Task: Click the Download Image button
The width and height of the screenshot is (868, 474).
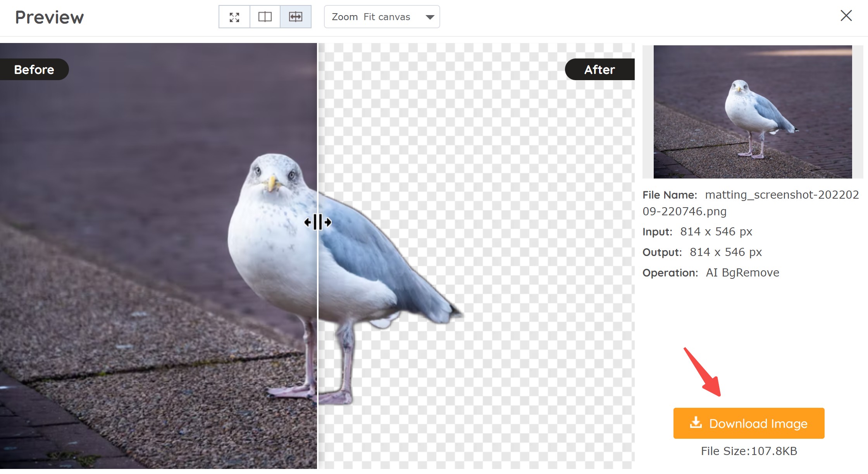Action: coord(749,423)
